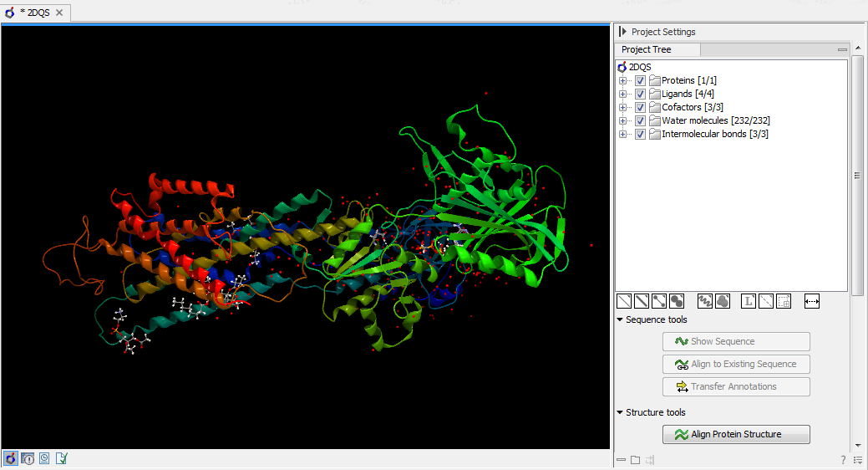Choose the cartoon backbone ribbon style icon

(705, 301)
